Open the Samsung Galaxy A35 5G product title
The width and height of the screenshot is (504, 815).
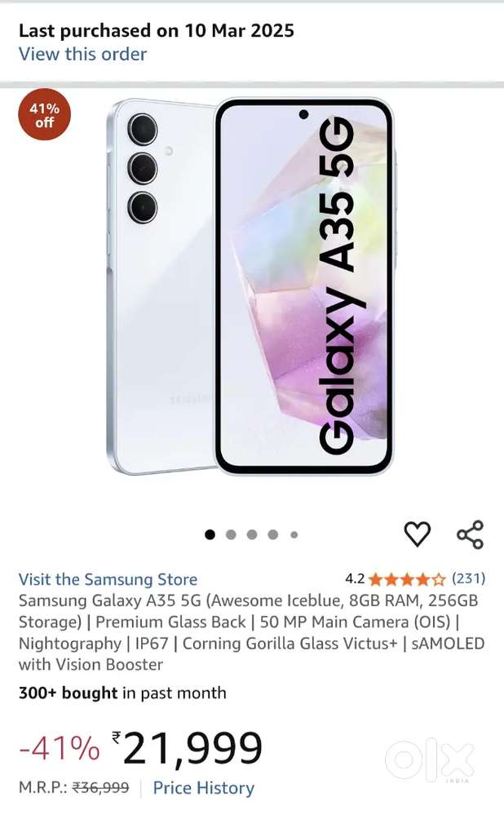click(x=251, y=632)
